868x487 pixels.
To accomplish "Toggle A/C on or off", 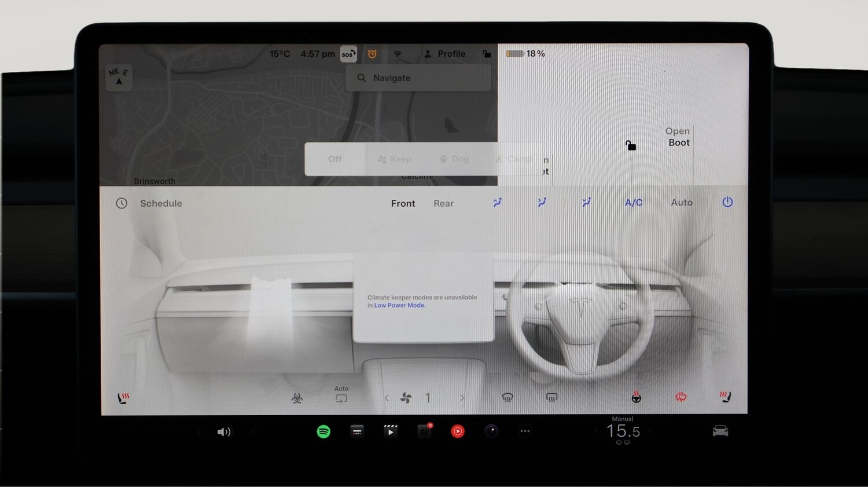I will (633, 203).
